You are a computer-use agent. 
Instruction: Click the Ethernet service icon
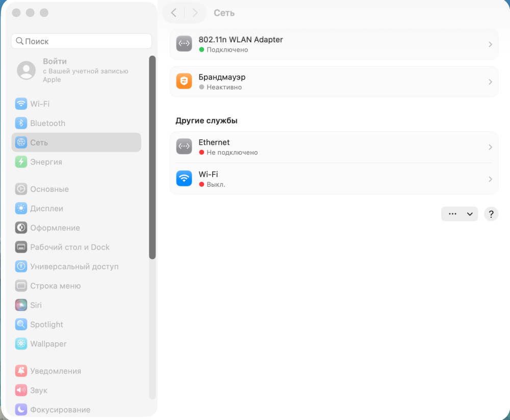click(184, 146)
